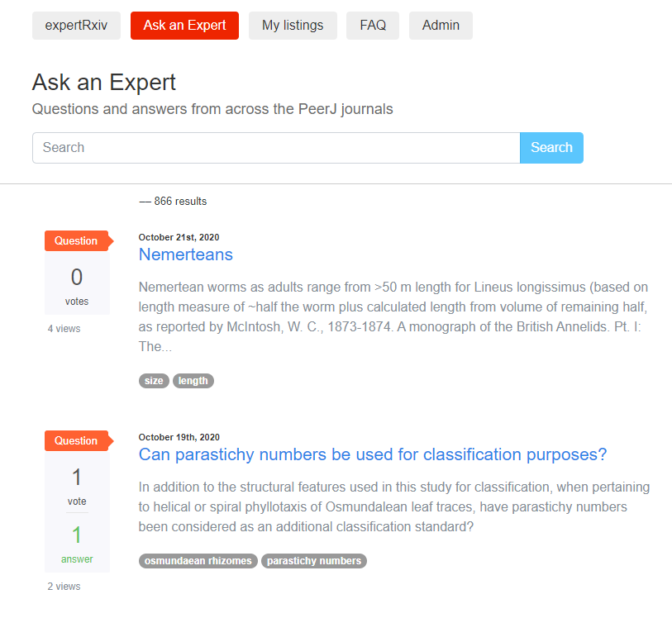This screenshot has height=618, width=672.
Task: Select the parastichy numbers tag
Action: tap(314, 561)
